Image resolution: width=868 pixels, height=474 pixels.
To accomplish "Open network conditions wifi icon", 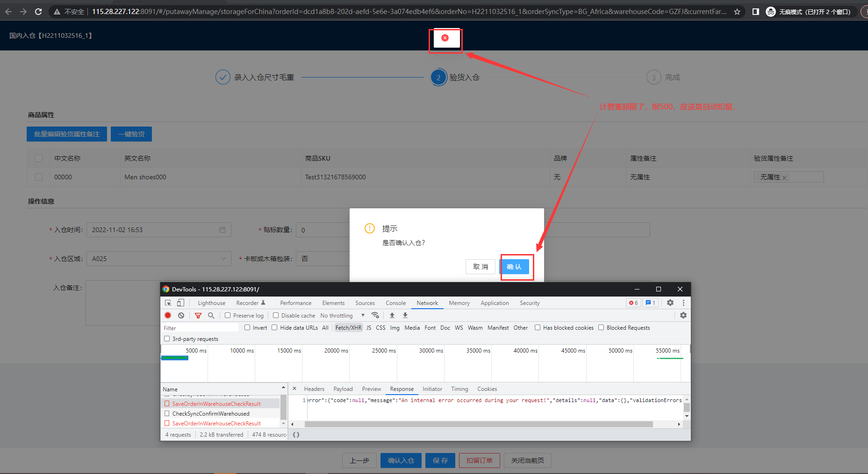I will click(x=375, y=315).
